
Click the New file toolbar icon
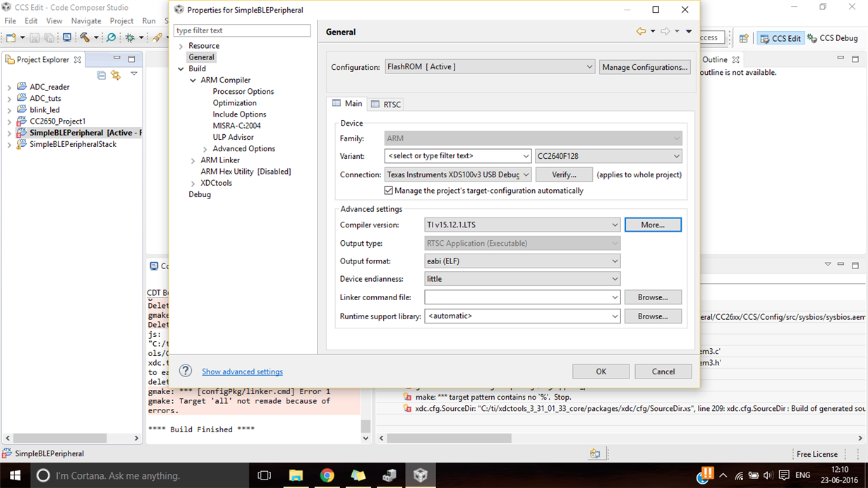pyautogui.click(x=11, y=37)
